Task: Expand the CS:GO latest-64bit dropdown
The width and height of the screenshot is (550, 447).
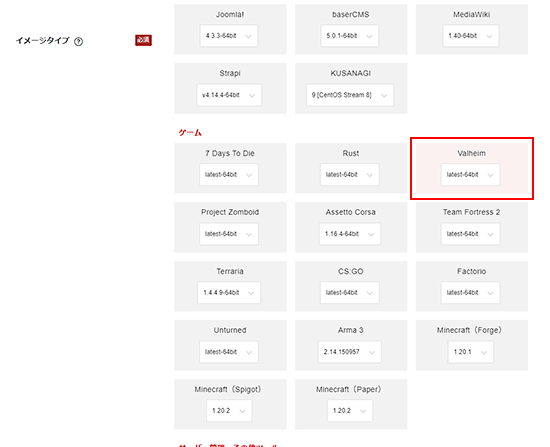Action: pos(350,293)
